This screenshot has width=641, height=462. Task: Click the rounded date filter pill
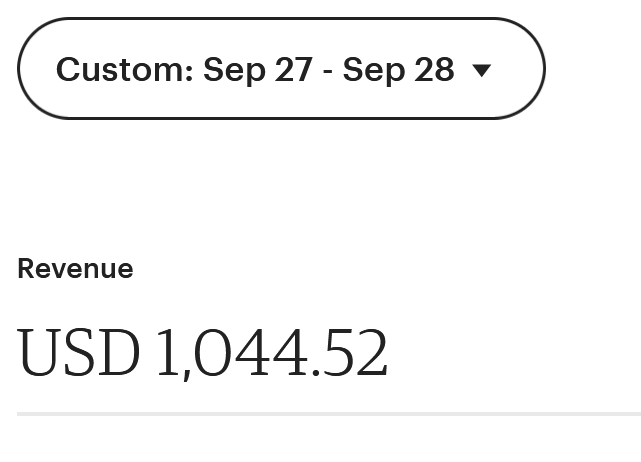pyautogui.click(x=280, y=69)
